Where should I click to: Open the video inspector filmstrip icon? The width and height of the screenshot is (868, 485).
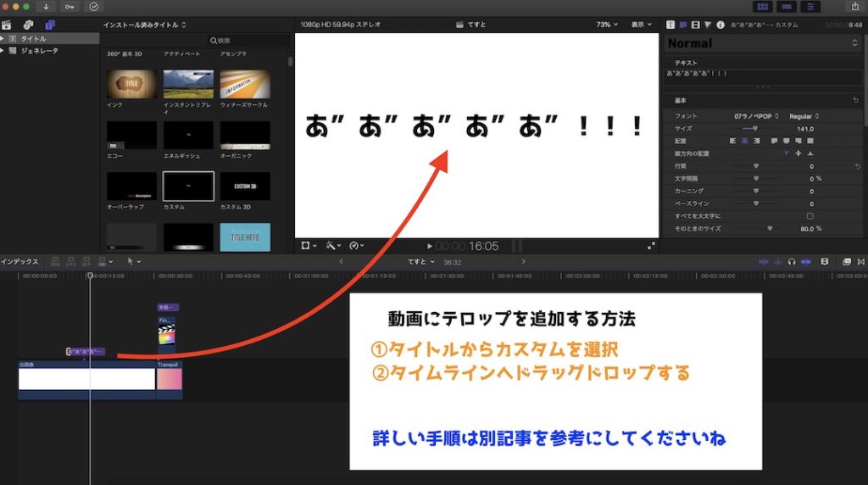click(x=695, y=25)
